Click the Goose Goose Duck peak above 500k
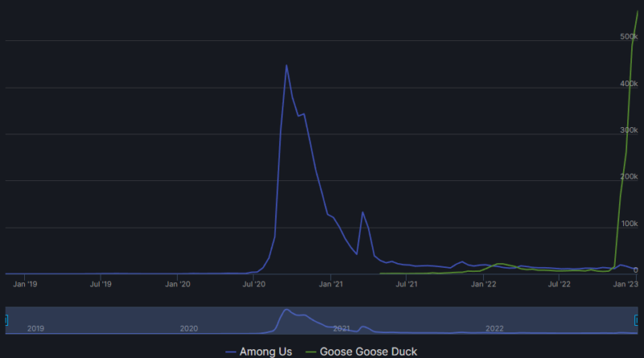 [x=638, y=11]
